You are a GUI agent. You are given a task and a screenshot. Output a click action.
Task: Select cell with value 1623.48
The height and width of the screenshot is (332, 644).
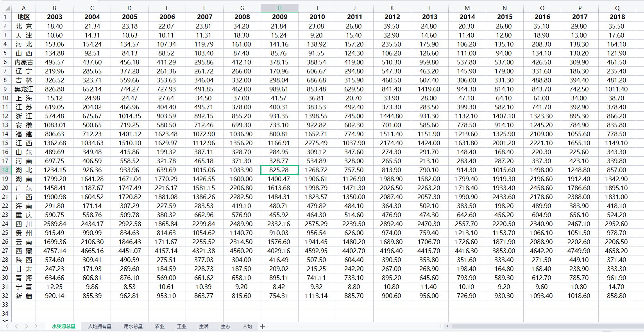tap(167, 134)
